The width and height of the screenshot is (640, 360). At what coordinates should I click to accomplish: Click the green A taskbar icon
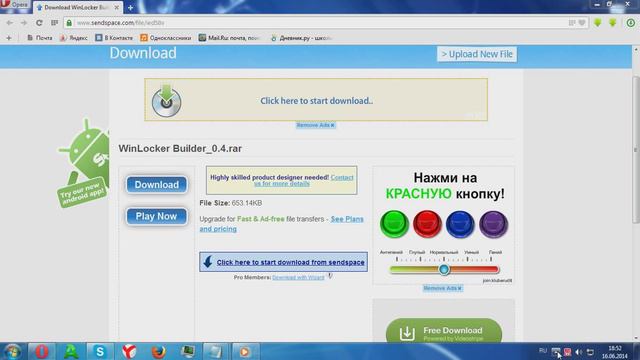(71, 351)
